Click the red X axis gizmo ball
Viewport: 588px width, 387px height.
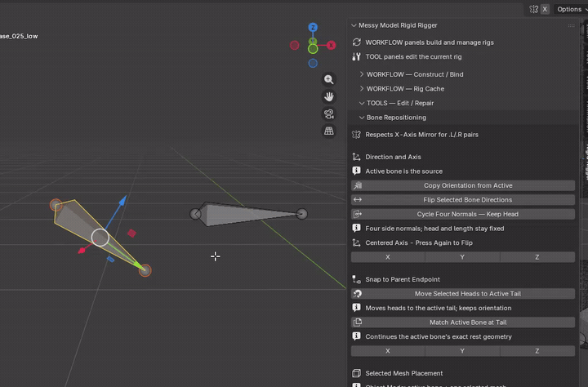point(331,46)
